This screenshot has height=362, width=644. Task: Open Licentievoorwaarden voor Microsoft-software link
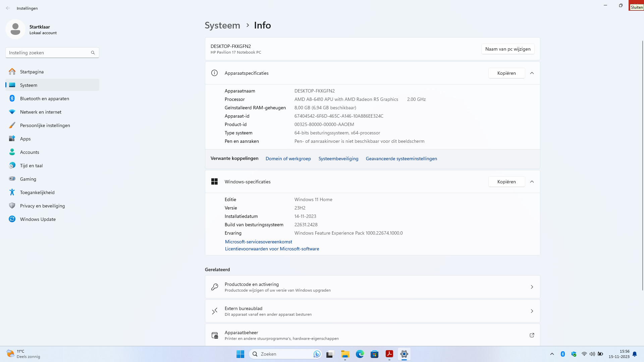tap(272, 249)
